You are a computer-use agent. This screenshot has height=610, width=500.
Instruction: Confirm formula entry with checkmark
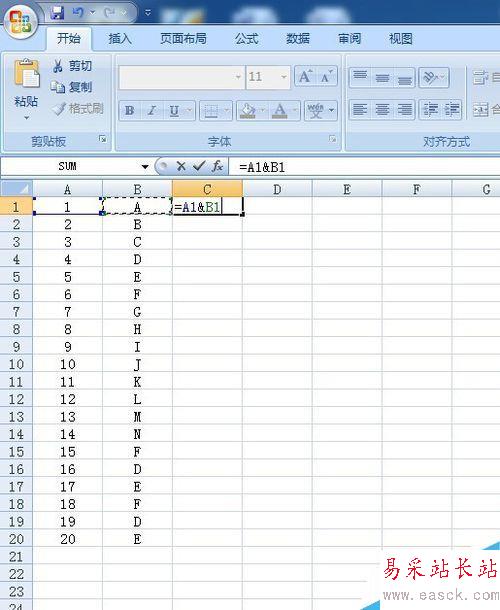[199, 167]
